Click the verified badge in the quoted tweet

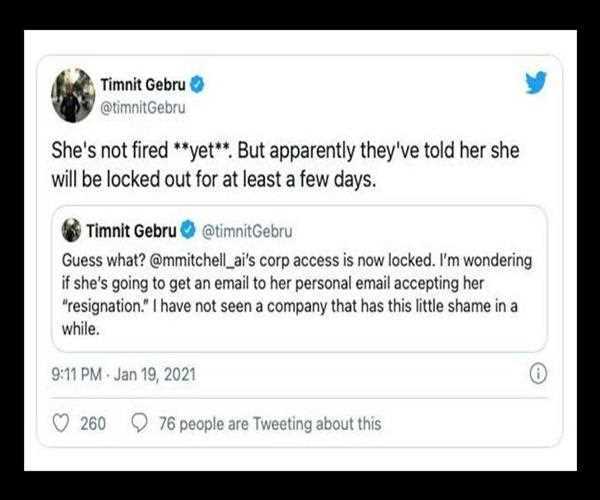tap(187, 231)
